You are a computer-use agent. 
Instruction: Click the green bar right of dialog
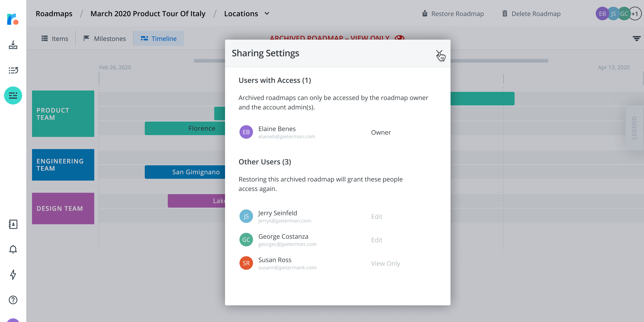[483, 99]
